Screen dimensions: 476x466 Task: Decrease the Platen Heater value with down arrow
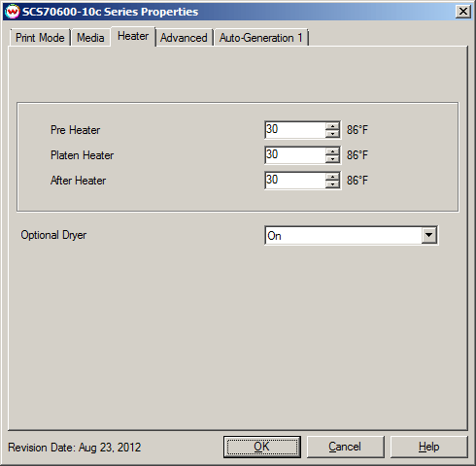point(332,159)
